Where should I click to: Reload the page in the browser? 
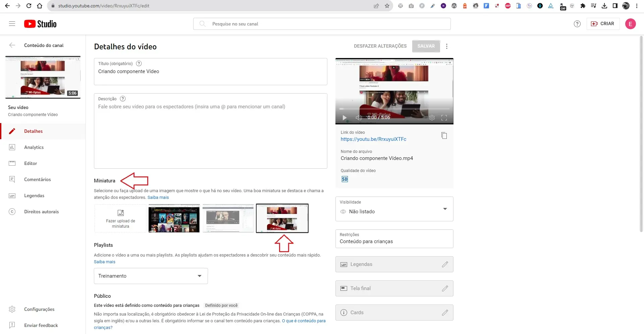coord(29,6)
